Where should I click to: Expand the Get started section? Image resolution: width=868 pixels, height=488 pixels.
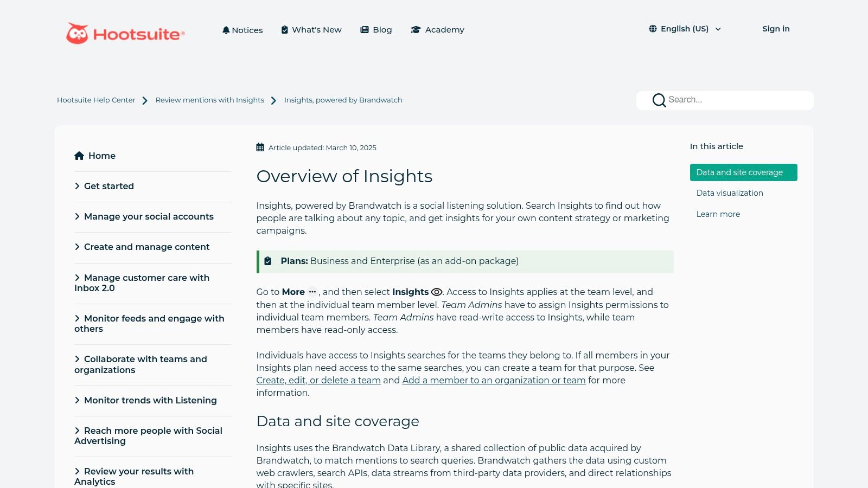[108, 186]
